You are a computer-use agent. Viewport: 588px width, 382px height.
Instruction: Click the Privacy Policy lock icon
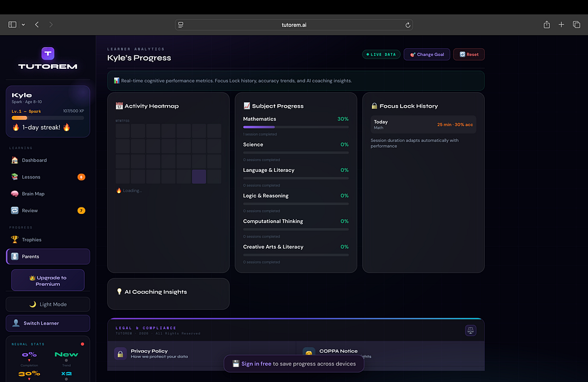[x=120, y=353]
